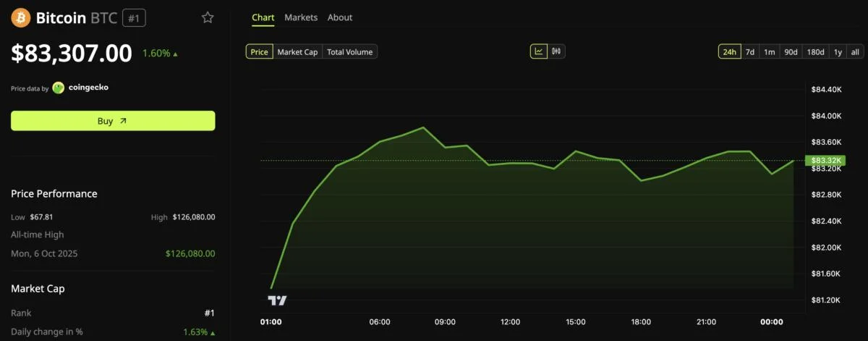This screenshot has height=341, width=868.
Task: Select the 7d time range
Action: coord(750,51)
